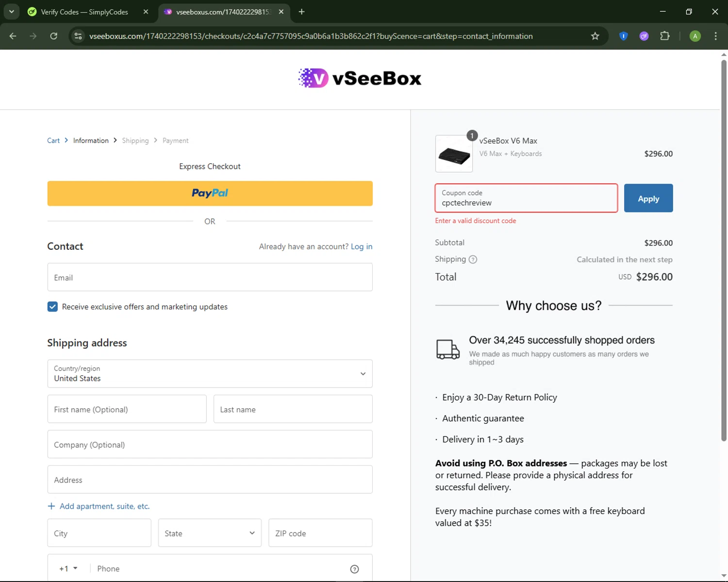Image resolution: width=728 pixels, height=582 pixels.
Task: Uncheck Receive exclusive offers checkbox
Action: coord(52,307)
